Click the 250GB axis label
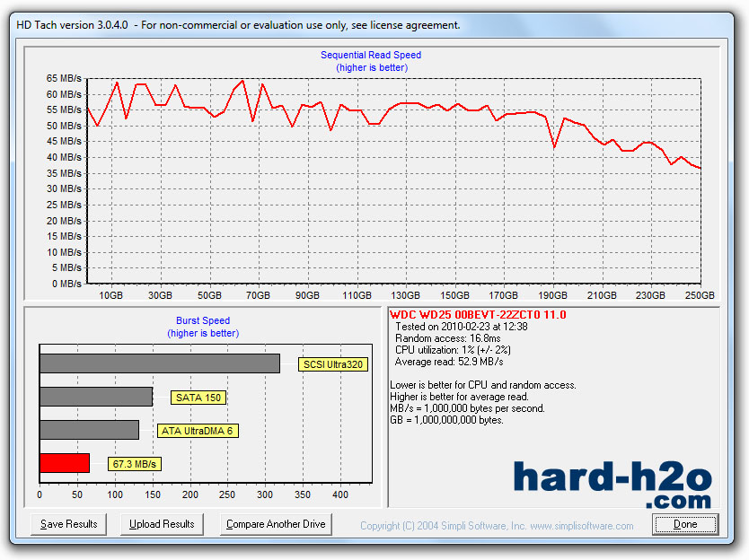 [x=700, y=295]
